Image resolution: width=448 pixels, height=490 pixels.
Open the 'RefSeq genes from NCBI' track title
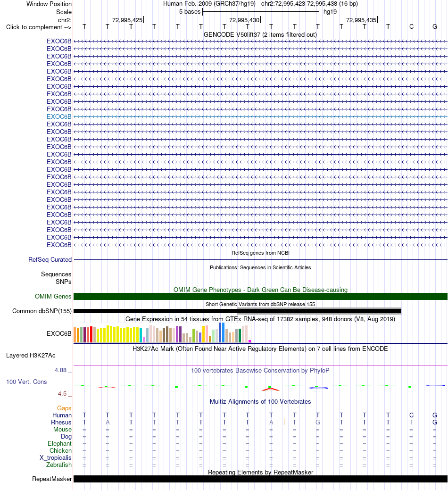(260, 253)
